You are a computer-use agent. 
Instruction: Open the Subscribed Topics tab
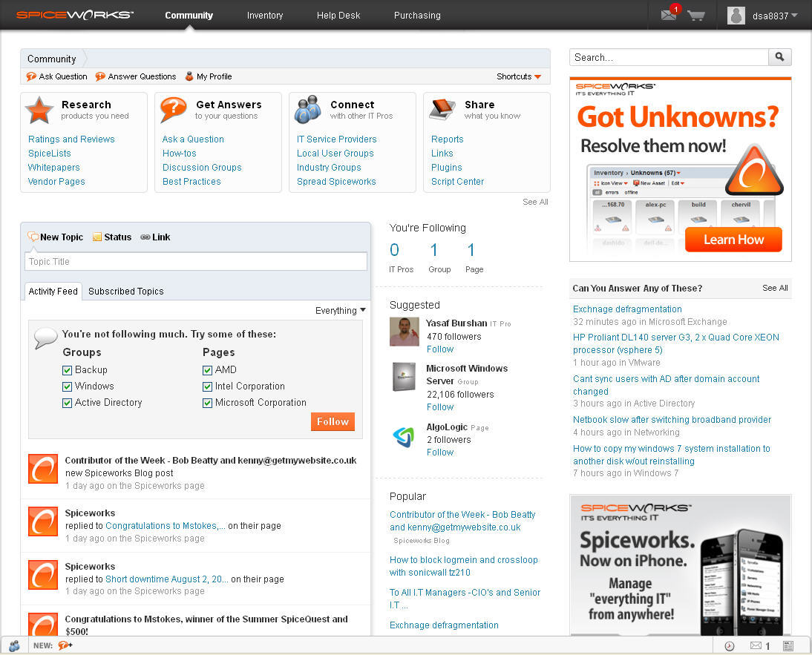click(x=125, y=291)
